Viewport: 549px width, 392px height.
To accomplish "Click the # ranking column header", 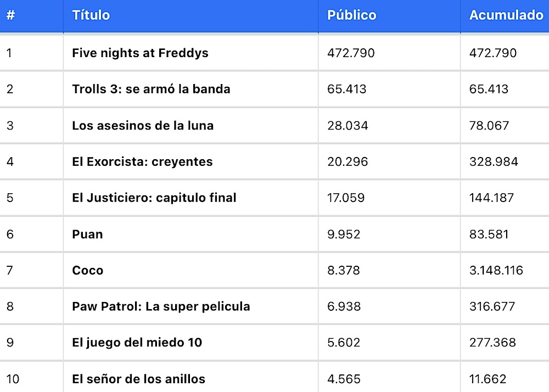I will [10, 15].
